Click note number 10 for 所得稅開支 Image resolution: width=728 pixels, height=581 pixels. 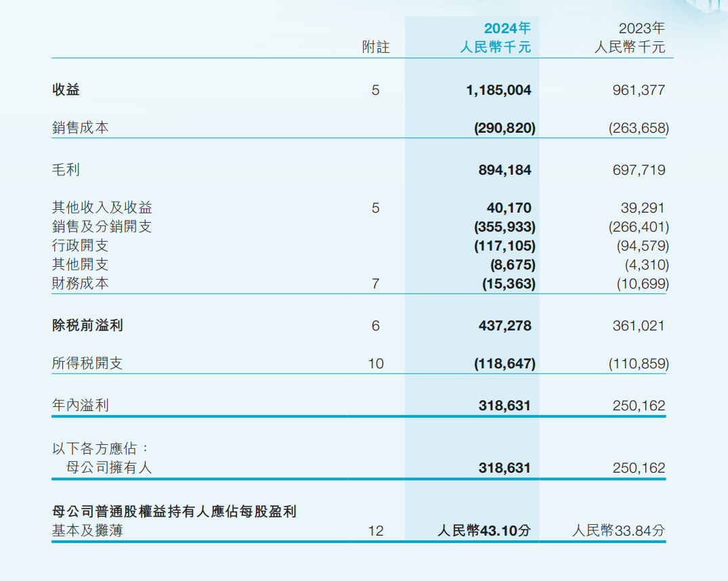pyautogui.click(x=376, y=364)
